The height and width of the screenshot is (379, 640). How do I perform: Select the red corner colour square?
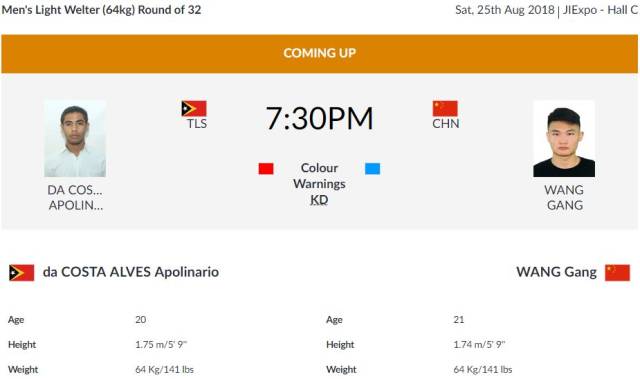tap(266, 168)
